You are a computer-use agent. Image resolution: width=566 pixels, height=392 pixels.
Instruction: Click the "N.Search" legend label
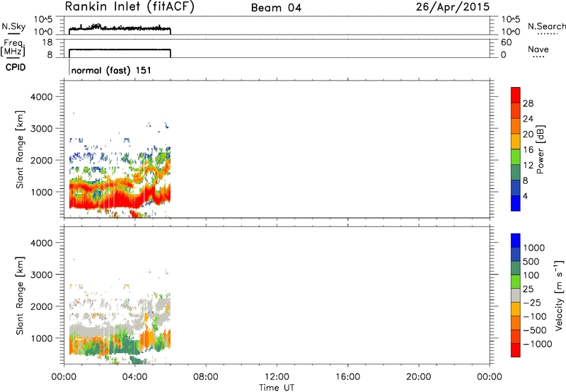pos(546,26)
